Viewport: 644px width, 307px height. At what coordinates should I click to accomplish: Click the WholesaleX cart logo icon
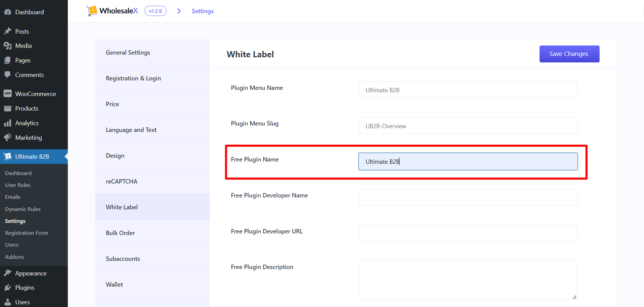click(x=92, y=11)
